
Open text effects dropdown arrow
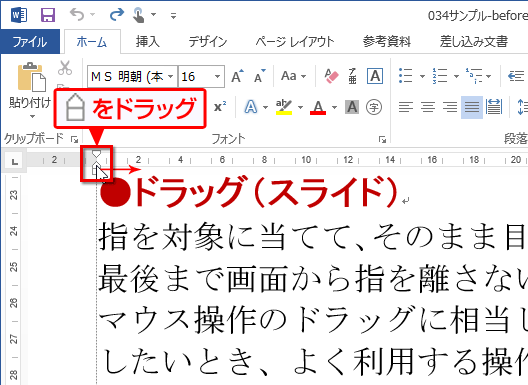(x=266, y=107)
